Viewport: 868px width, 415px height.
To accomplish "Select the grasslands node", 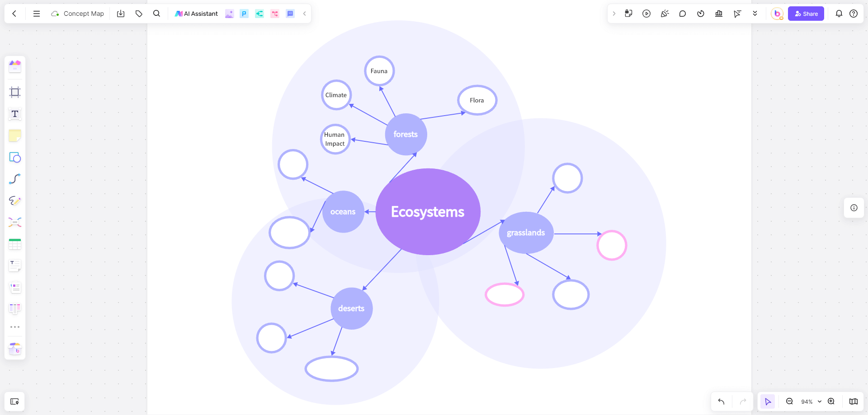I will pos(526,233).
